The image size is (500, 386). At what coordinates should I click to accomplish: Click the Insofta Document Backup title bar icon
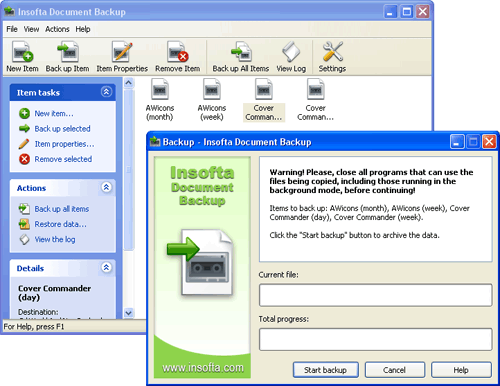coord(9,12)
